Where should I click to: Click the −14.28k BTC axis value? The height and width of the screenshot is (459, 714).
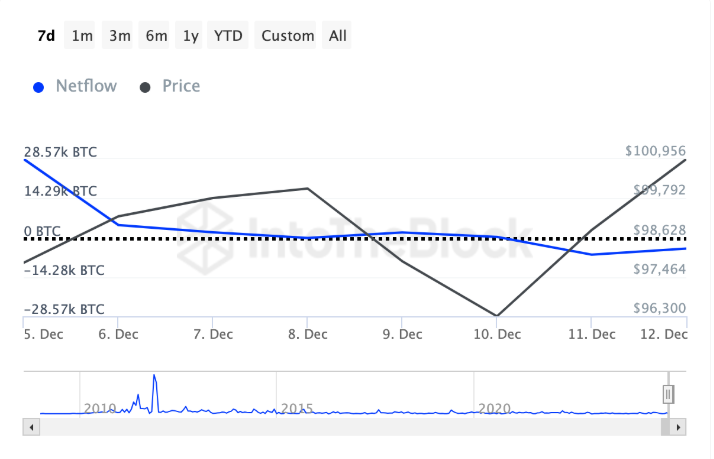point(64,270)
